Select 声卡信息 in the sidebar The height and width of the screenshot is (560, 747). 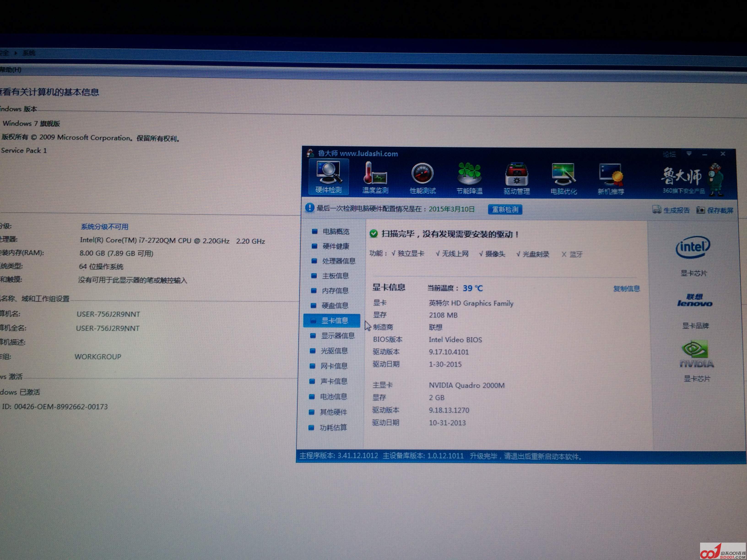[x=334, y=381]
